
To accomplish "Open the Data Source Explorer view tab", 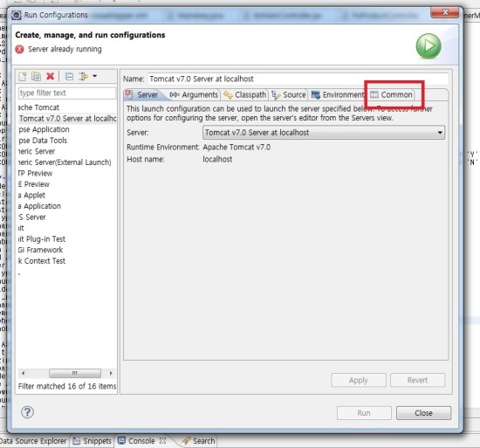I will 33,441.
